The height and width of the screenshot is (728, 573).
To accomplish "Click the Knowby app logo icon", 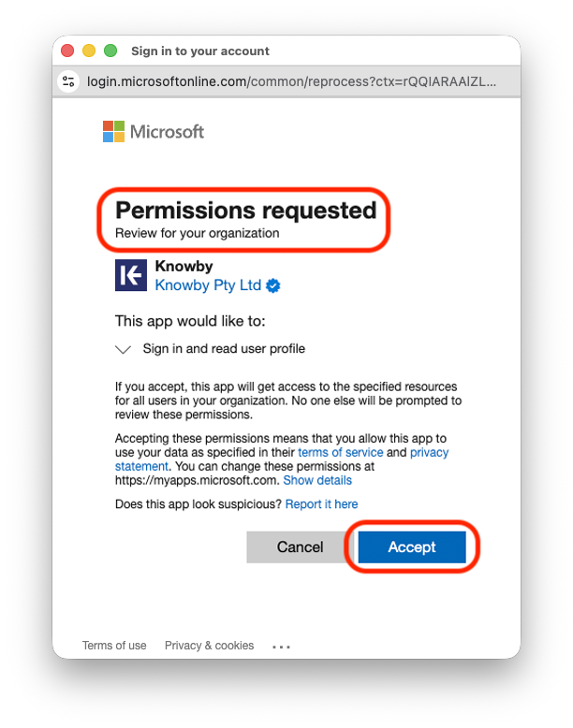I will (x=131, y=275).
